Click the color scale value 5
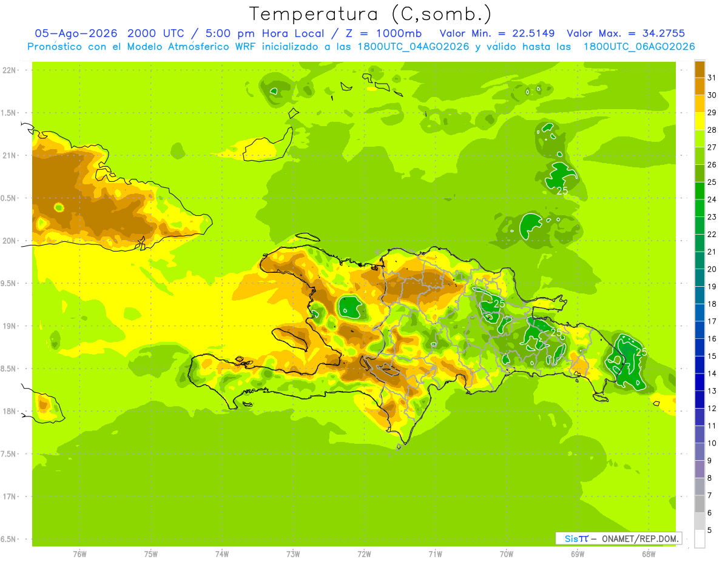 (x=711, y=530)
